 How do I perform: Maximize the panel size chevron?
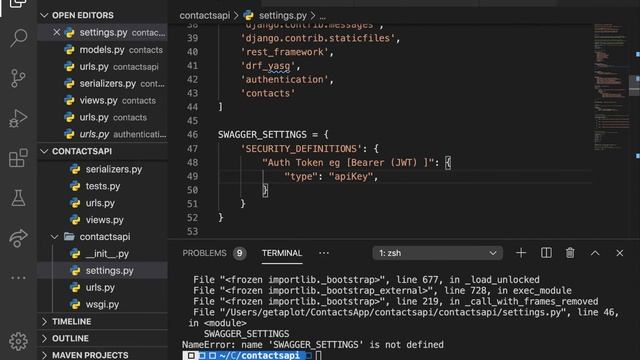pos(595,253)
